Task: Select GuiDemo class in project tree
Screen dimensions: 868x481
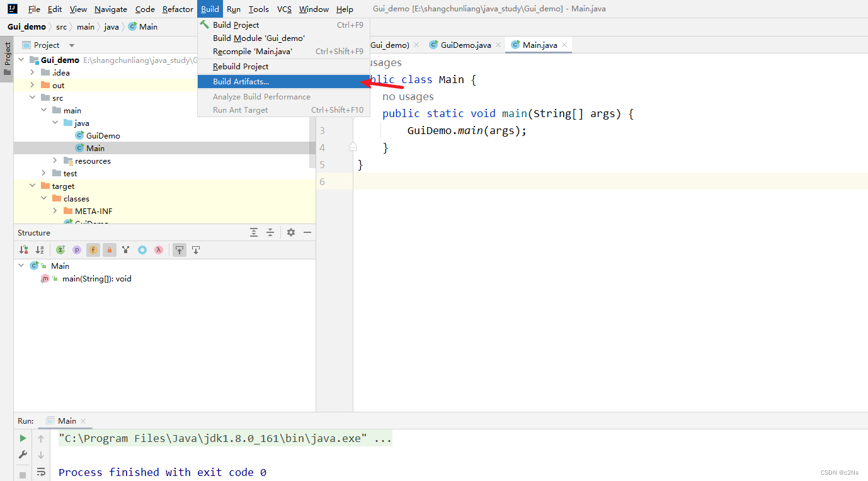Action: click(103, 135)
